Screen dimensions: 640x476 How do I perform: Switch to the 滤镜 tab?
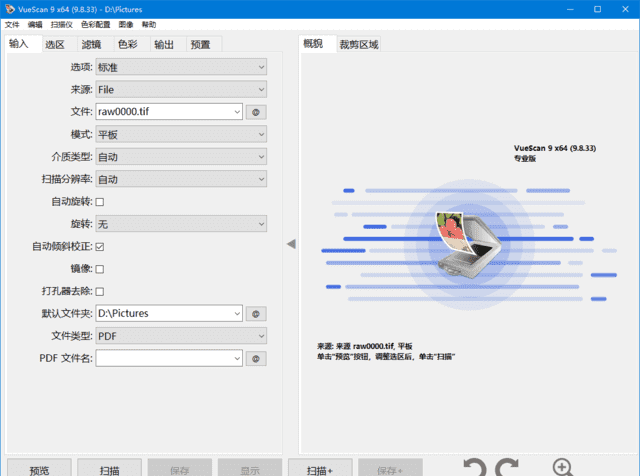[x=96, y=44]
